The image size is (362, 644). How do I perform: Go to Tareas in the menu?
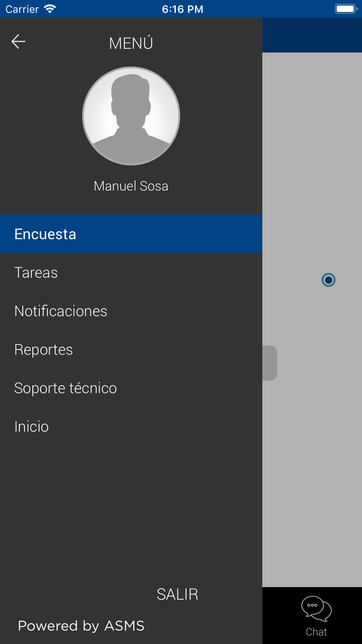[x=131, y=272]
